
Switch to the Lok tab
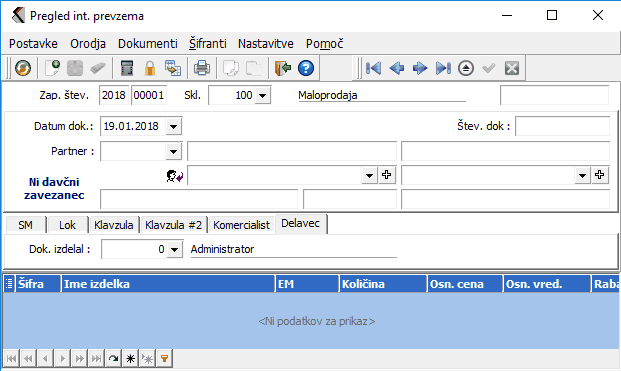tap(67, 225)
